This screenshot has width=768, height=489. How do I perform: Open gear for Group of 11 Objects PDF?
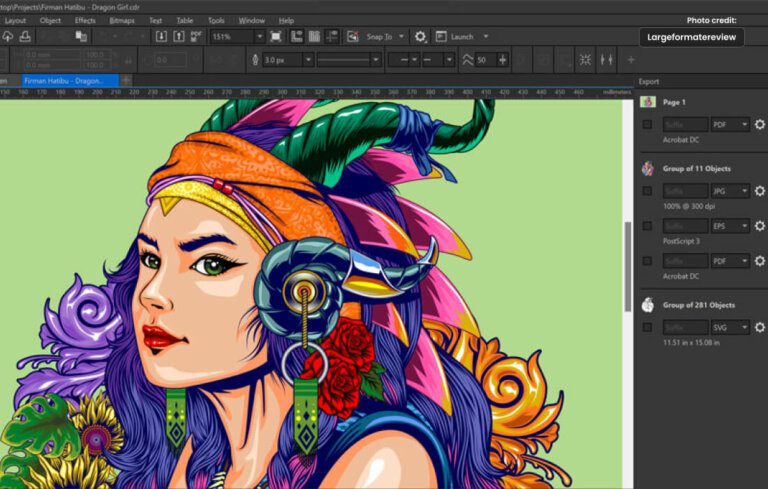click(760, 261)
